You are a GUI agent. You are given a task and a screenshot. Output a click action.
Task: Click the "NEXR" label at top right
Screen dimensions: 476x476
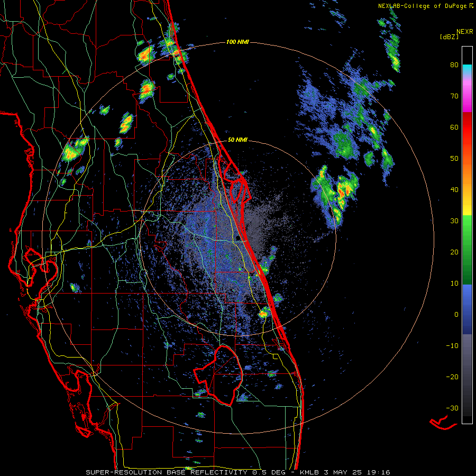click(x=465, y=32)
